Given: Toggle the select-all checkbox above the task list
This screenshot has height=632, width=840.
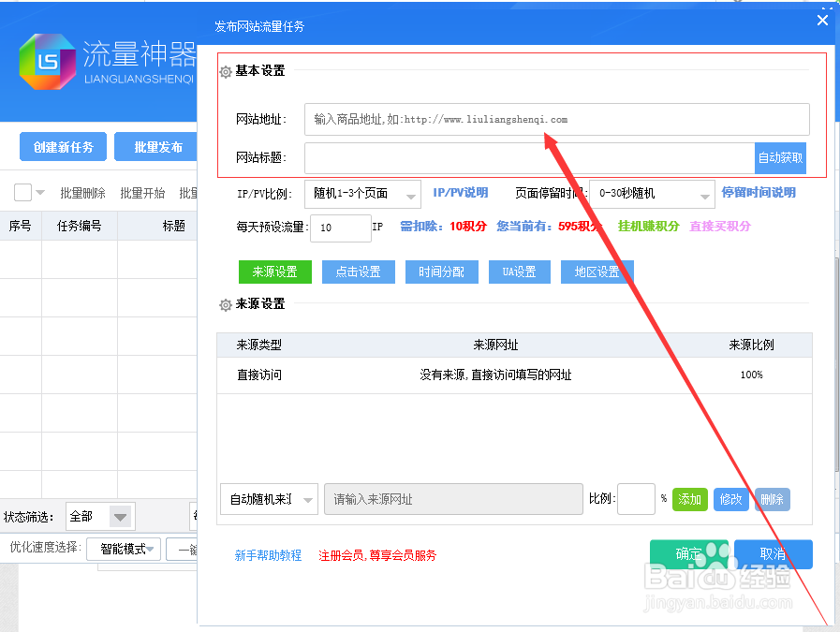Looking at the screenshot, I should coord(21,192).
